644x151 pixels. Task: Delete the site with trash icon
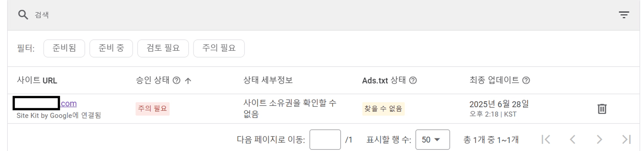click(x=602, y=109)
